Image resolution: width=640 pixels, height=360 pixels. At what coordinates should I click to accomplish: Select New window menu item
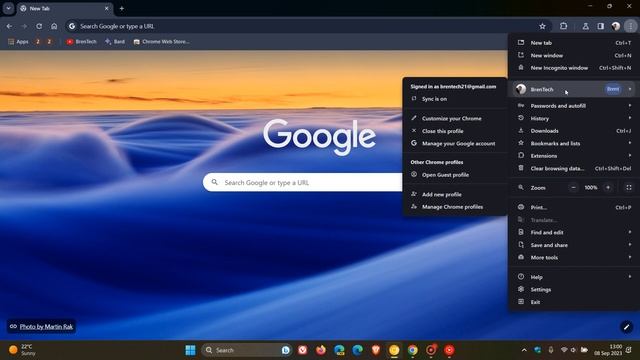tap(574, 56)
